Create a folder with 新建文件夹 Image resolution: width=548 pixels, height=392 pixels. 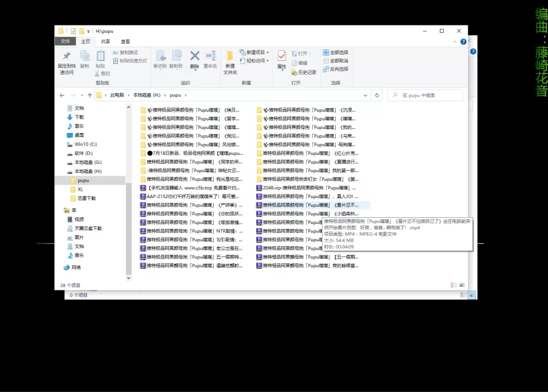point(230,62)
